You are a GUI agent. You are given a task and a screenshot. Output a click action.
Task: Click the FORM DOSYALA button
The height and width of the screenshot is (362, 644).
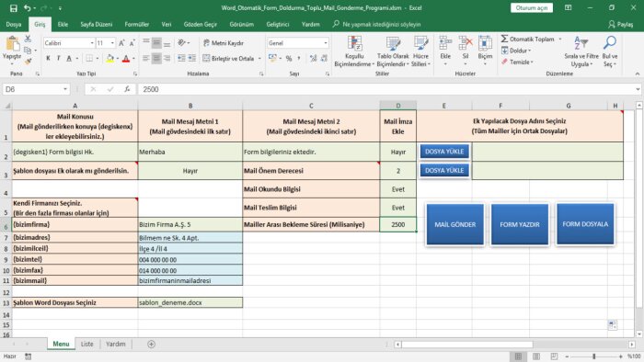click(585, 224)
